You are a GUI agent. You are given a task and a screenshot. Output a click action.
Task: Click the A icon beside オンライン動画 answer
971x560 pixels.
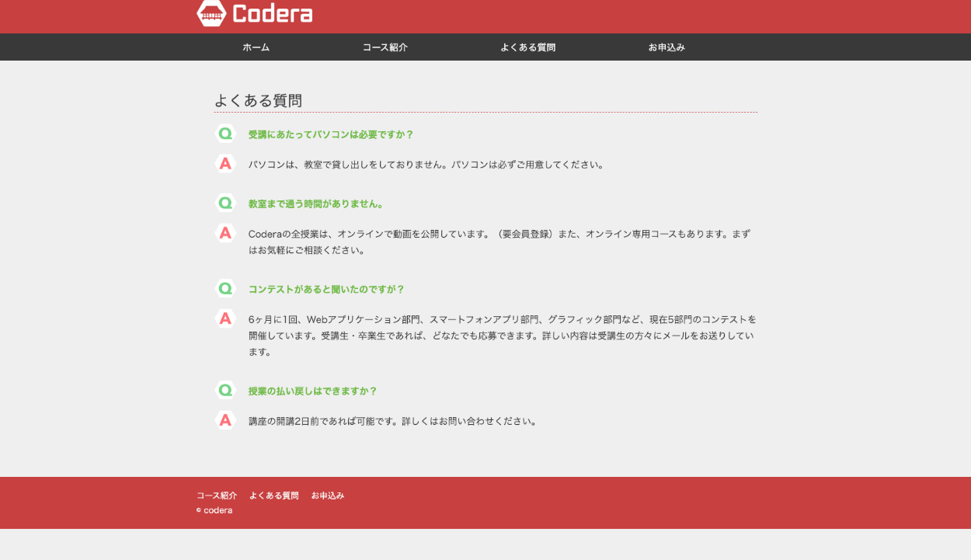pyautogui.click(x=225, y=233)
